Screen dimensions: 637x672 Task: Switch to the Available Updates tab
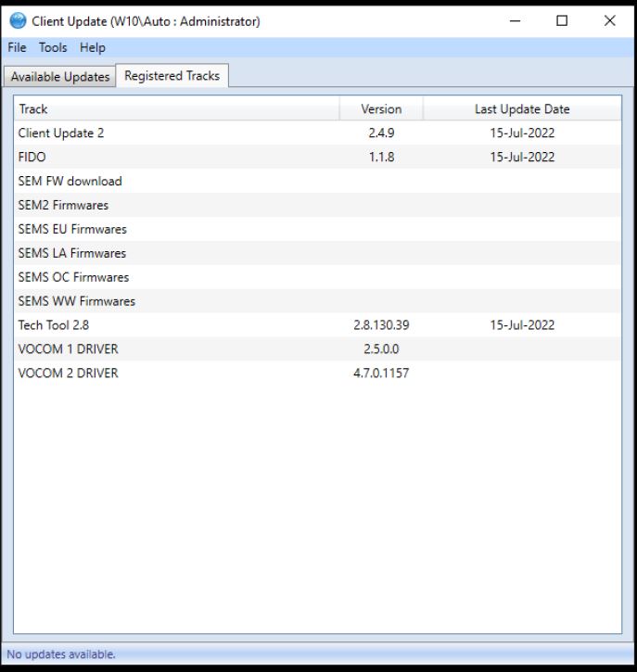(x=60, y=77)
